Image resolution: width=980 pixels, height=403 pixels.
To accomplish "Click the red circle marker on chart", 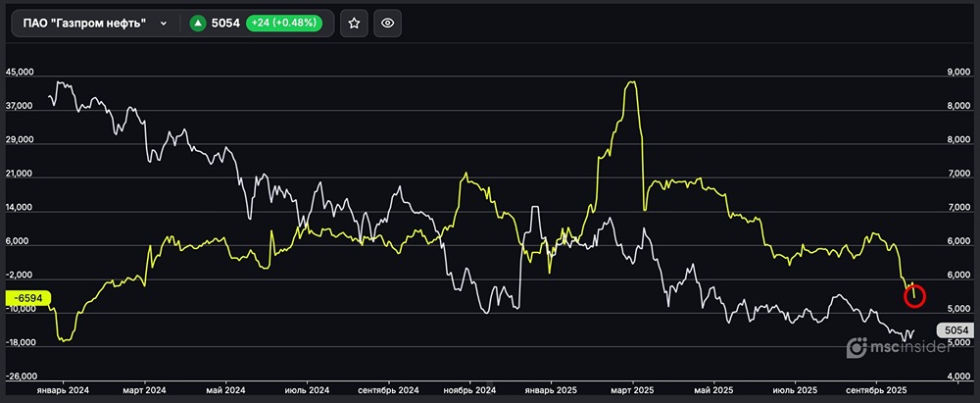I will [914, 293].
